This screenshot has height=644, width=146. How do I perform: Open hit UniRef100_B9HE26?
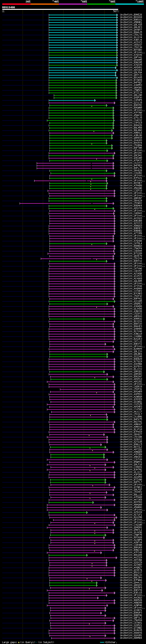click(131, 15)
